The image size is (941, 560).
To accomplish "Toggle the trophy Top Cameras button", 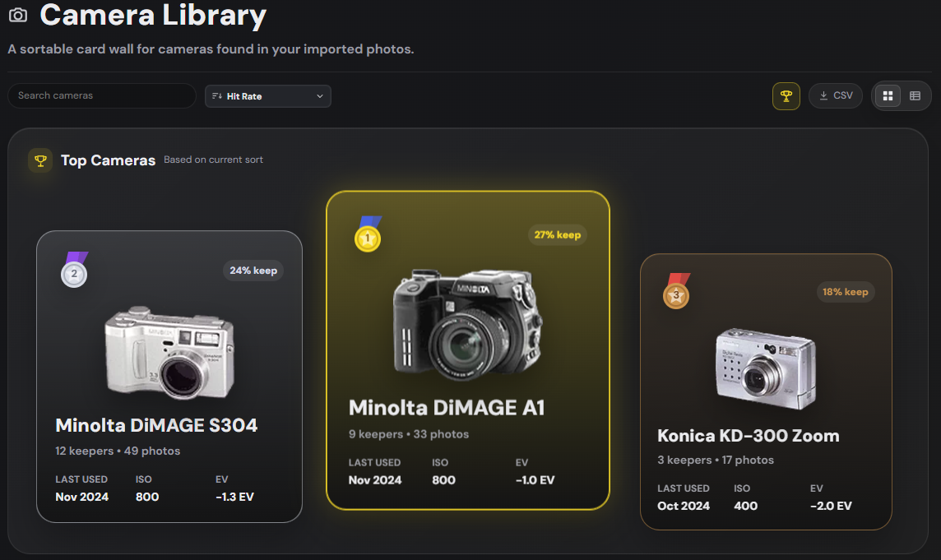I will coord(786,96).
